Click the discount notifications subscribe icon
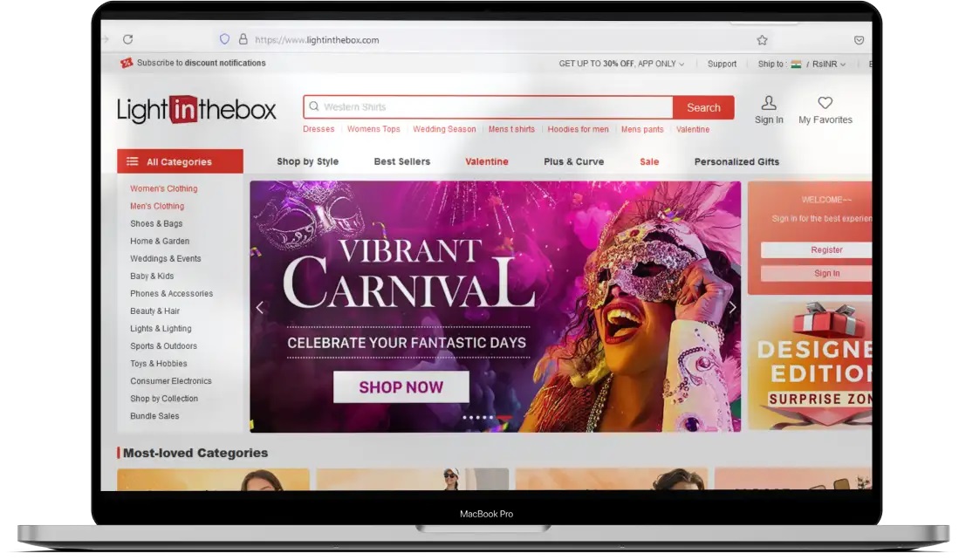Image resolution: width=959 pixels, height=560 pixels. pos(127,63)
